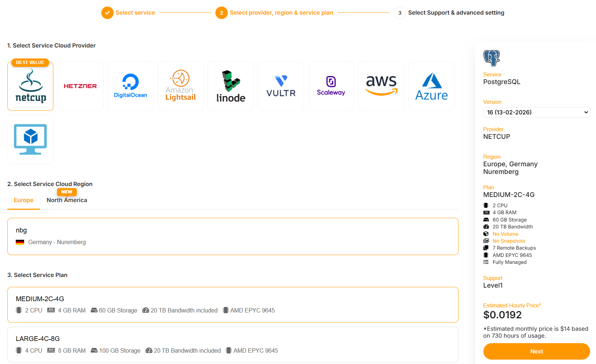Switch to the North America region tab

67,200
